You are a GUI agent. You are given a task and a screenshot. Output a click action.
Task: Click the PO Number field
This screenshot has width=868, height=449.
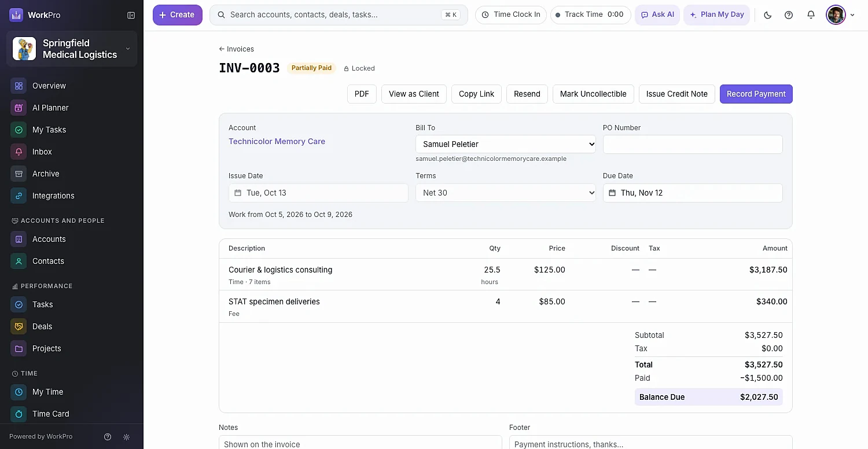point(693,144)
